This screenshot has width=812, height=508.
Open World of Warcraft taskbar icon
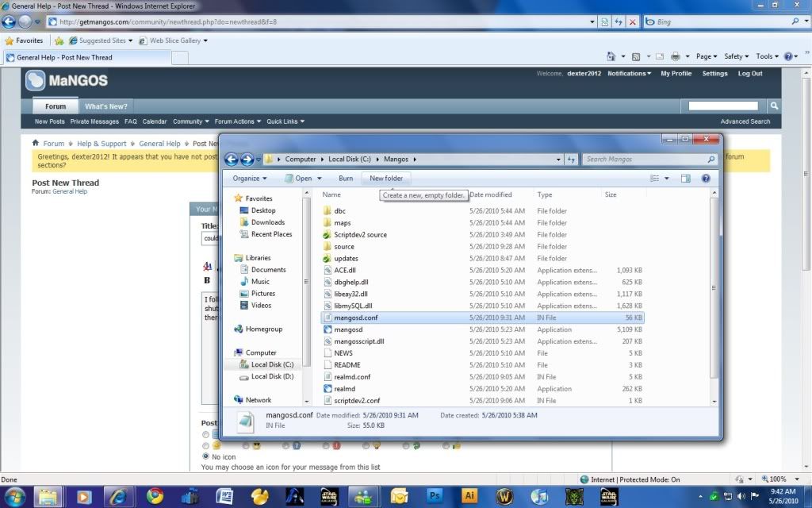pyautogui.click(x=504, y=497)
